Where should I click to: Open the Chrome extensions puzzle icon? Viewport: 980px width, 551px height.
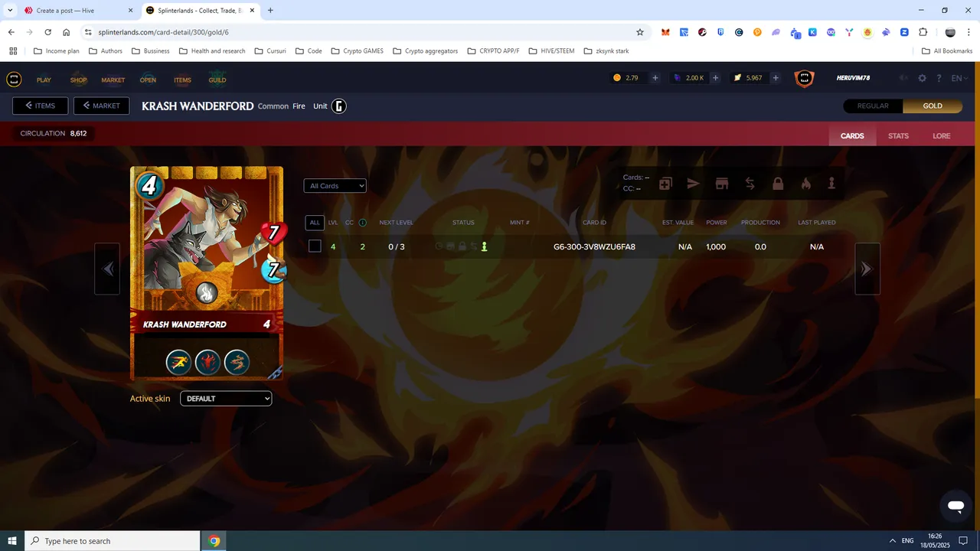pos(923,32)
